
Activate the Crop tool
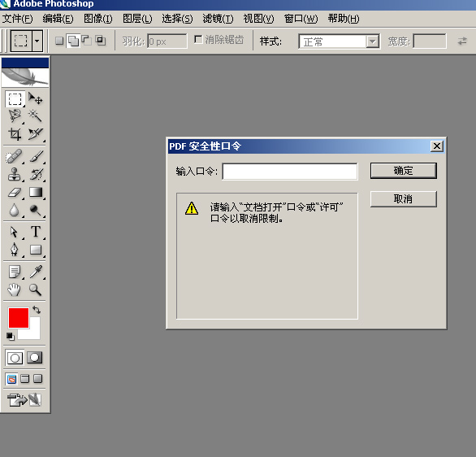pos(15,133)
